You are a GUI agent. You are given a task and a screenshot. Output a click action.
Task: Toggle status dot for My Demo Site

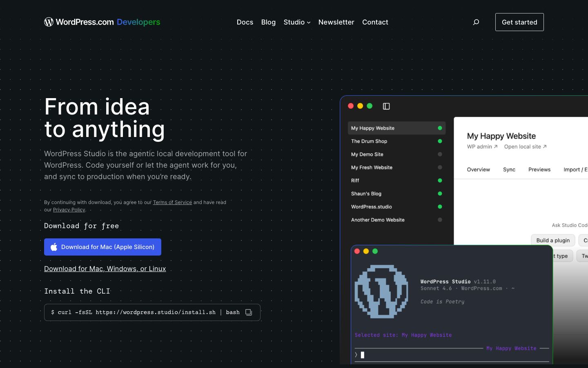click(440, 154)
